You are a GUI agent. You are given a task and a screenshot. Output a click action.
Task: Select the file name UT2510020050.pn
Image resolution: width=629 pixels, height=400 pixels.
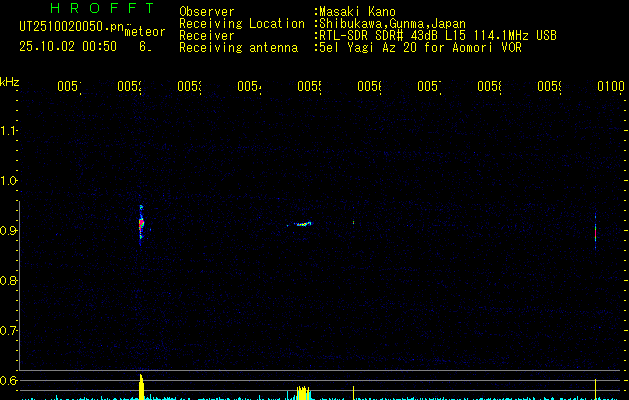click(72, 27)
